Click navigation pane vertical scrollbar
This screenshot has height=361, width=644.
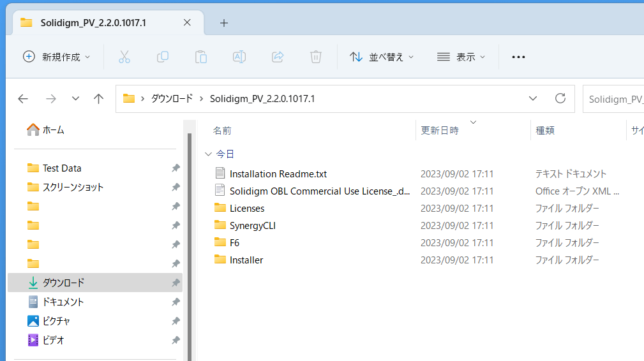click(190, 246)
